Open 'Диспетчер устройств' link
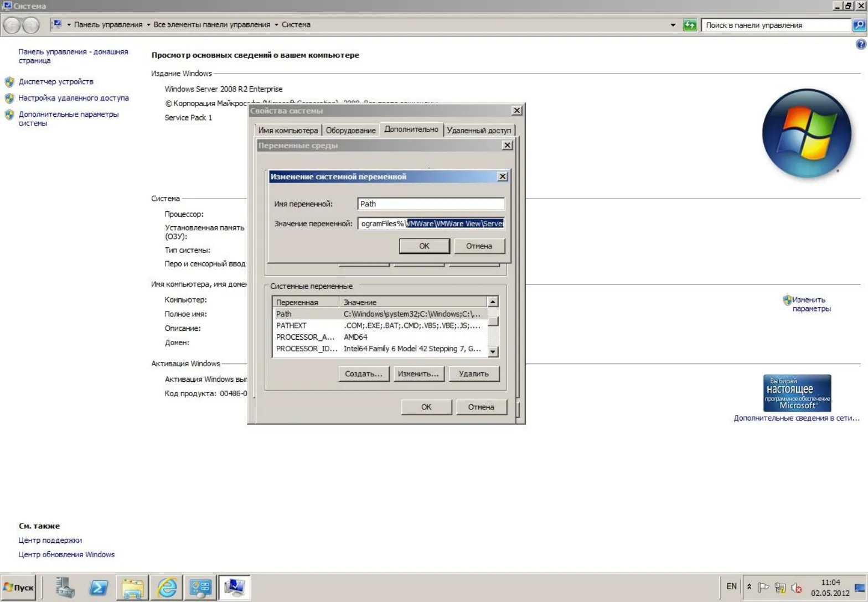Viewport: 868px width, 602px height. [x=56, y=82]
